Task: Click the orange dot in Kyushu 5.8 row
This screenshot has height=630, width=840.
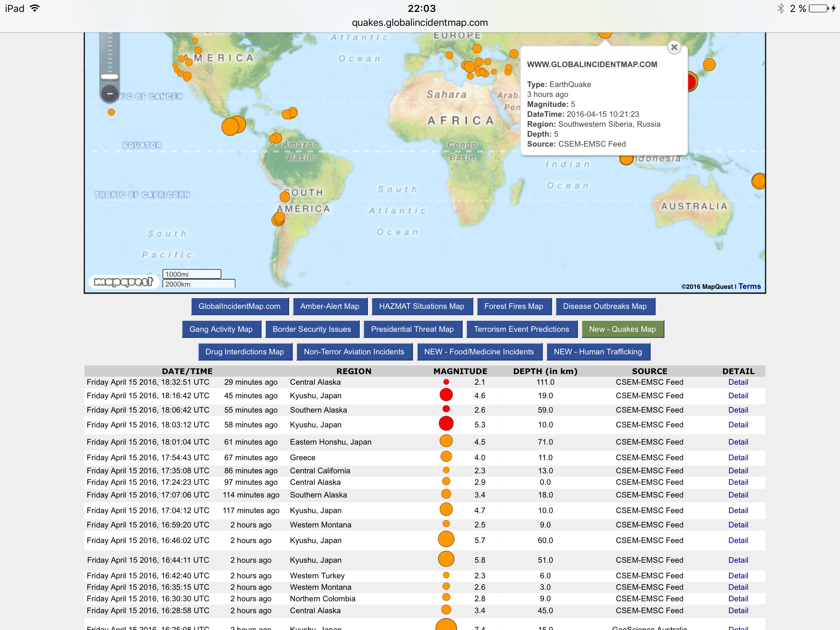Action: 446,559
